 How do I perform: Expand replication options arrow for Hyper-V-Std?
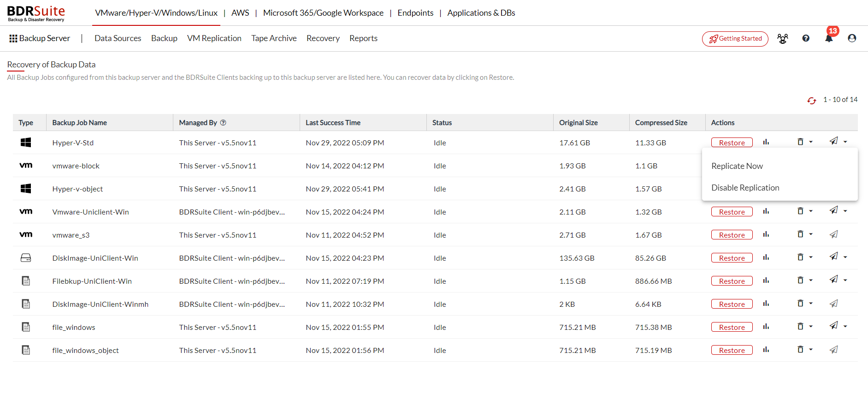pos(845,142)
